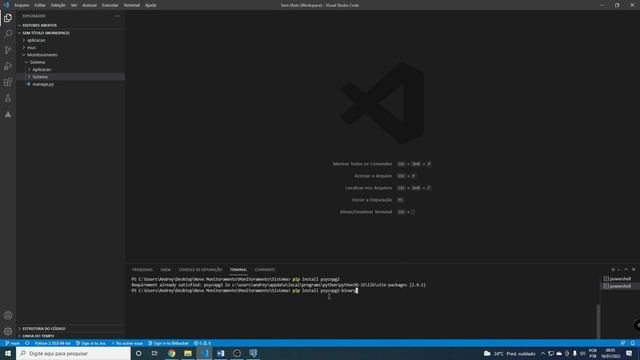640x360 pixels.
Task: Open the Editar menu
Action: pyautogui.click(x=40, y=5)
